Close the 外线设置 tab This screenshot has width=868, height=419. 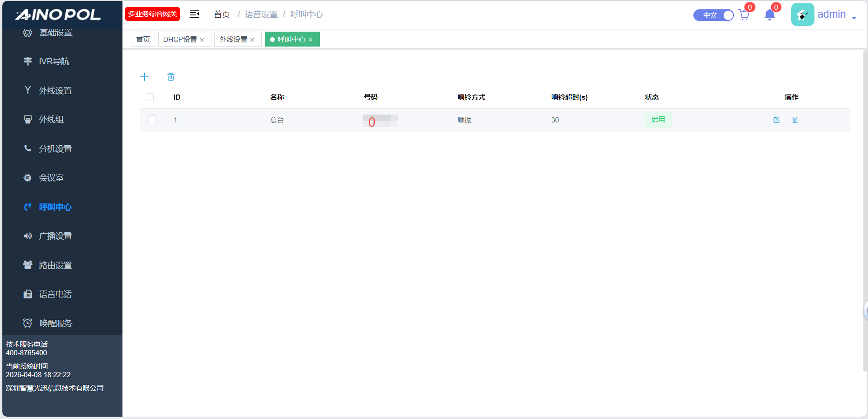coord(252,40)
